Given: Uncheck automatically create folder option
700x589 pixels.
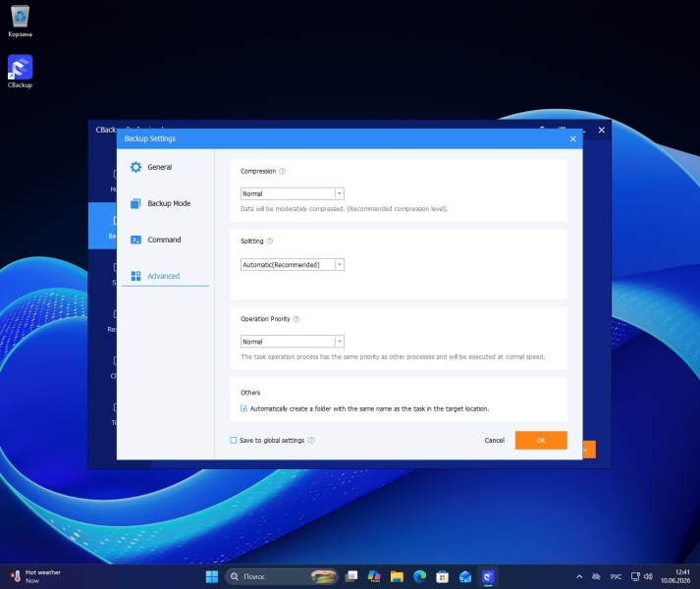Looking at the screenshot, I should [x=243, y=408].
